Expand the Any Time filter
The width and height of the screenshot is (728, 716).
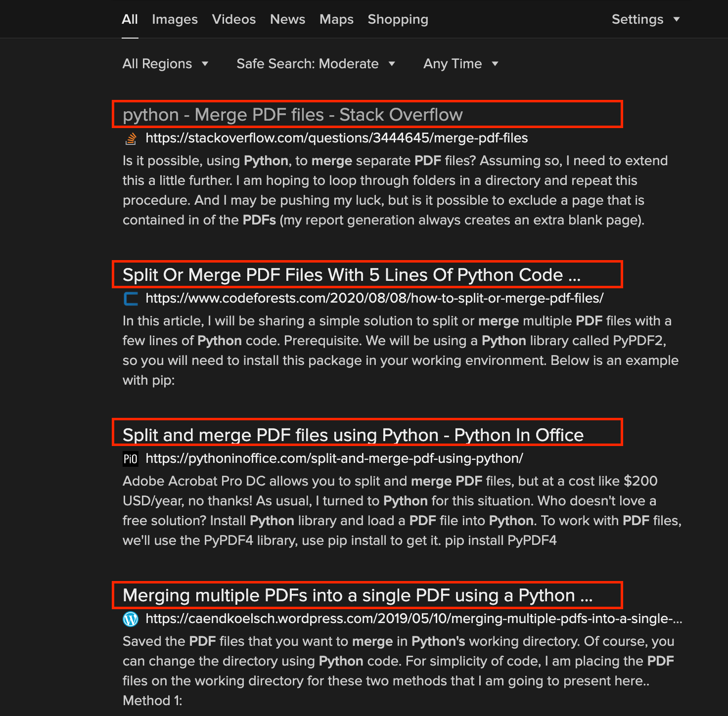[x=461, y=64]
